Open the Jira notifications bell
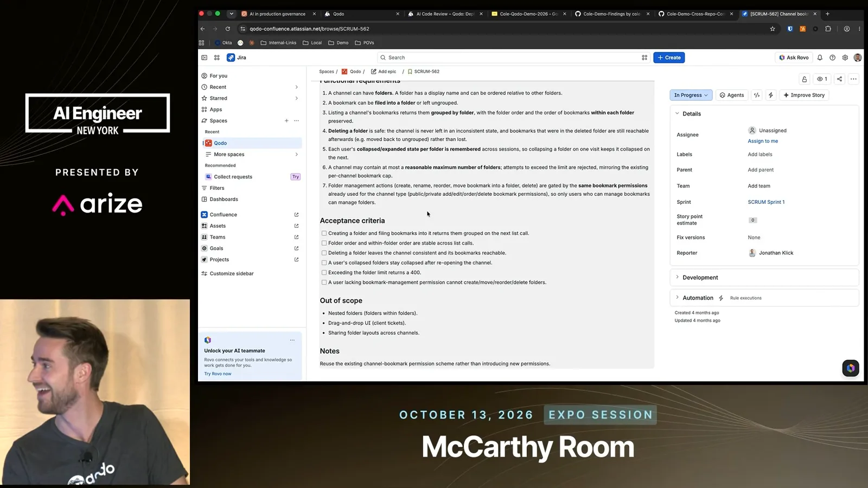Screen dimensions: 868x488 820,57
